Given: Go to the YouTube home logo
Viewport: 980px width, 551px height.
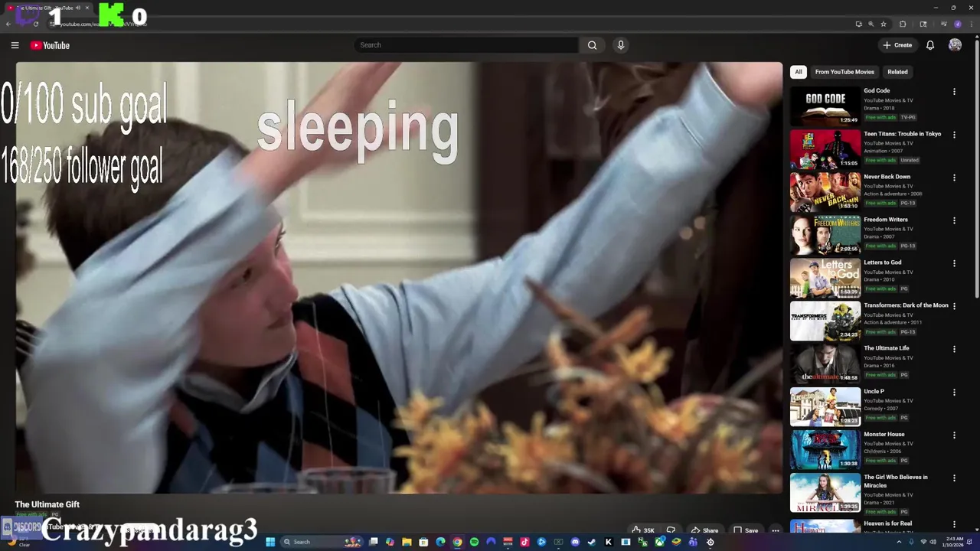Looking at the screenshot, I should click(50, 45).
